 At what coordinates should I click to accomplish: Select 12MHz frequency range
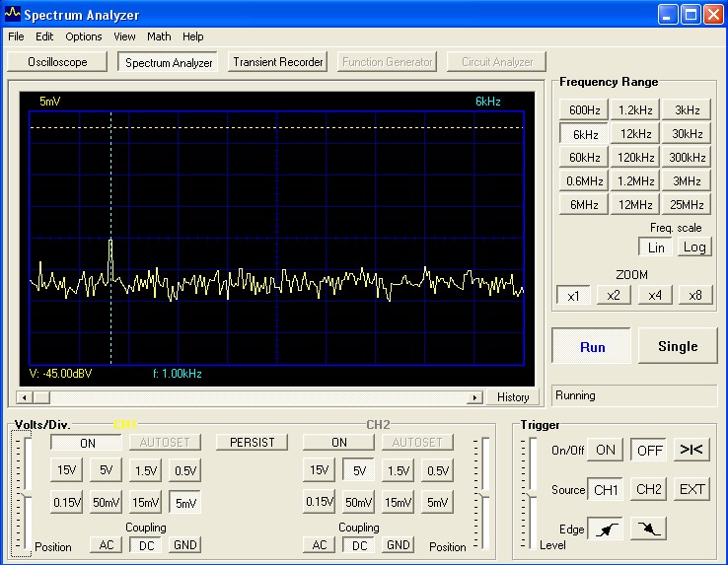635,204
